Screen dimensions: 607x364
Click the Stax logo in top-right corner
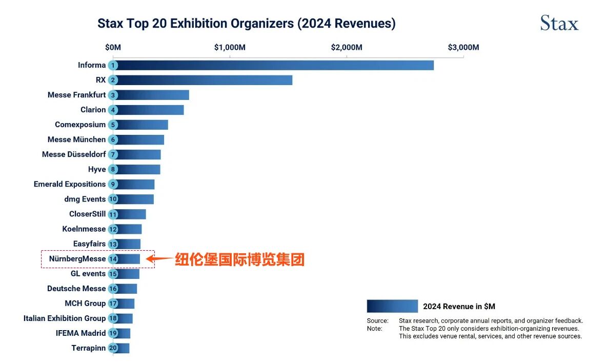click(559, 24)
